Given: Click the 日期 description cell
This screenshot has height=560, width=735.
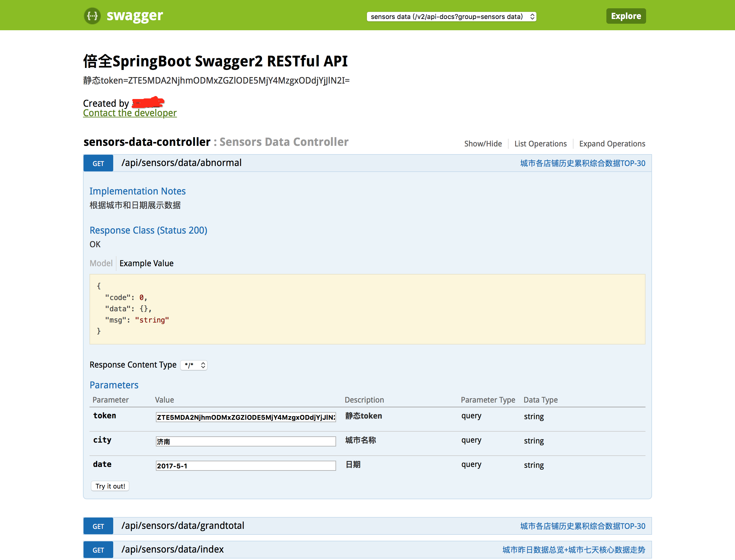Looking at the screenshot, I should coord(353,465).
